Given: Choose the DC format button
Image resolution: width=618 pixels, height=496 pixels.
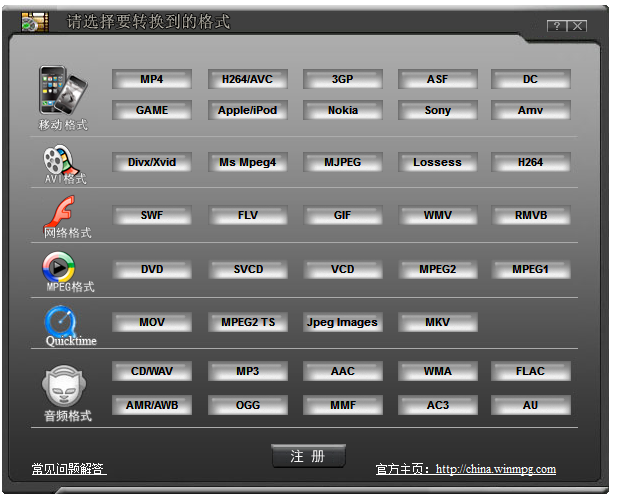Looking at the screenshot, I should click(531, 79).
